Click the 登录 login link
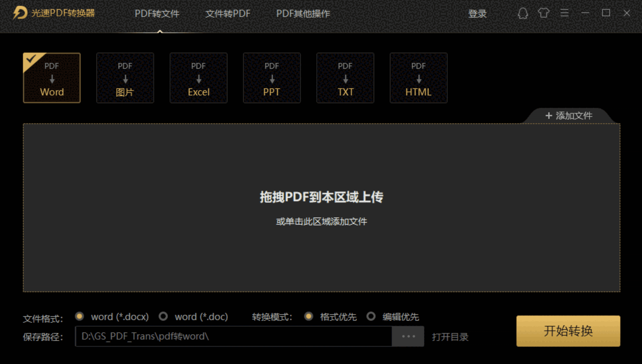642x364 pixels. (x=477, y=14)
